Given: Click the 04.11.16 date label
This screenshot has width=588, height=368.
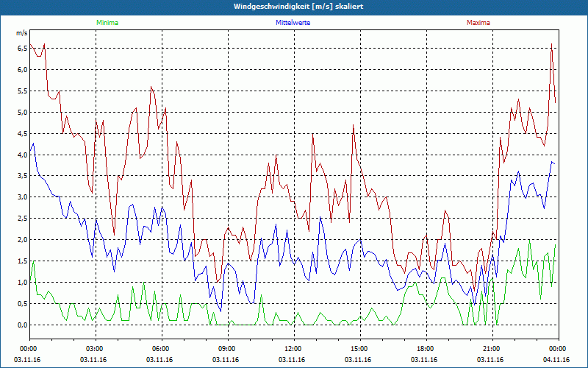Looking at the screenshot, I should [x=556, y=360].
